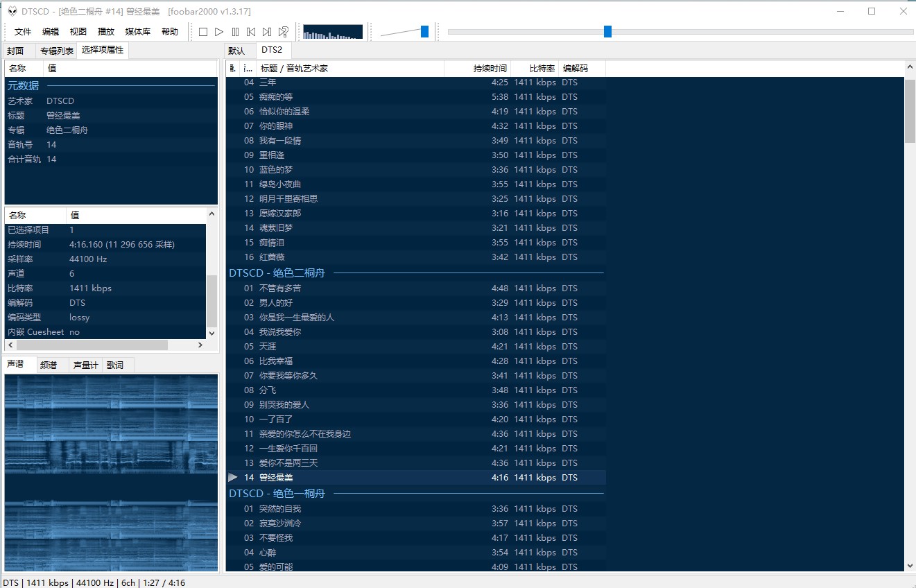This screenshot has width=916, height=588.
Task: Select the track '你是我一生最爱的人'
Action: tap(416, 318)
